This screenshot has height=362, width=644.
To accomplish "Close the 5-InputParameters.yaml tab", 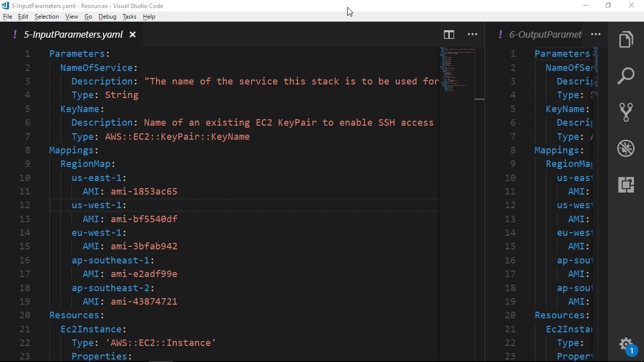I will click(x=132, y=35).
